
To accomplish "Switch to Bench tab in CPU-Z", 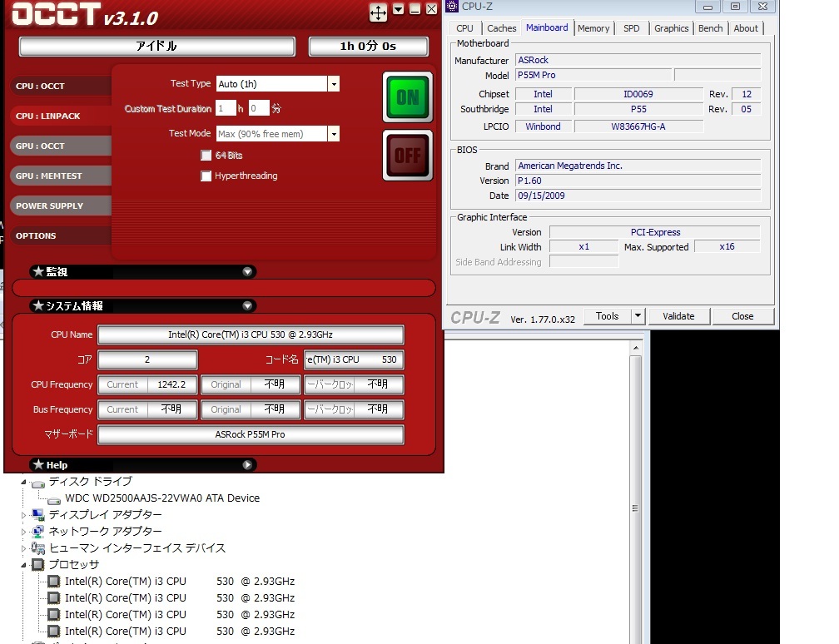I will [710, 28].
